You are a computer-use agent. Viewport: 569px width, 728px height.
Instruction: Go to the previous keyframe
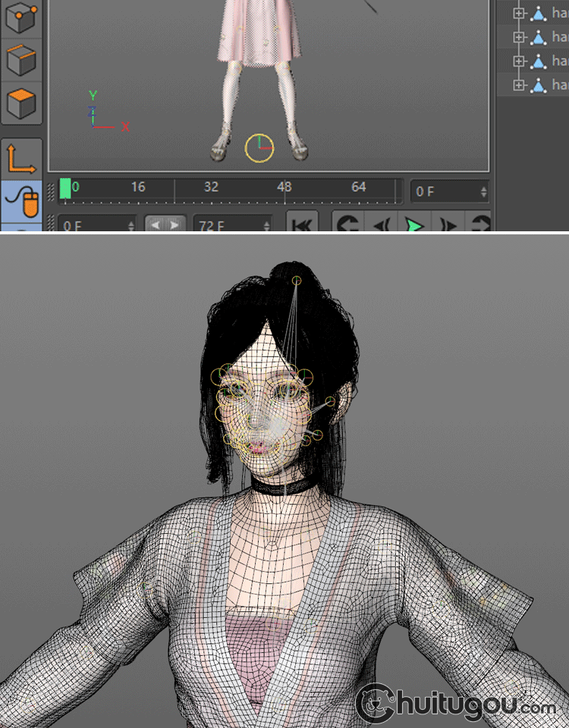click(x=347, y=224)
